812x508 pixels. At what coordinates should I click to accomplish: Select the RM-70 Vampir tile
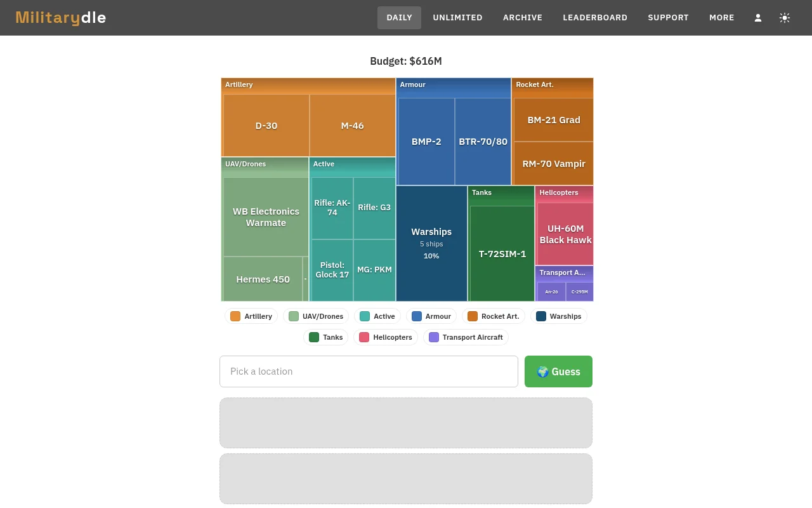(x=554, y=163)
